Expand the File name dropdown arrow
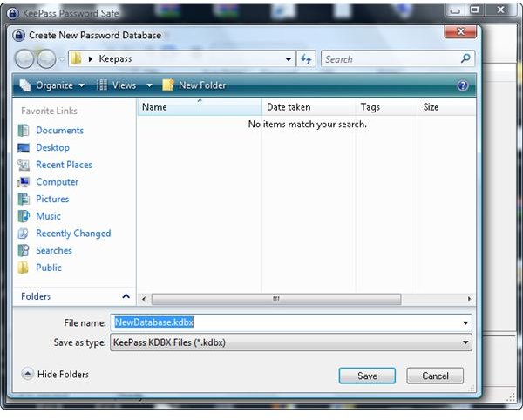This screenshot has width=523, height=420. (465, 322)
